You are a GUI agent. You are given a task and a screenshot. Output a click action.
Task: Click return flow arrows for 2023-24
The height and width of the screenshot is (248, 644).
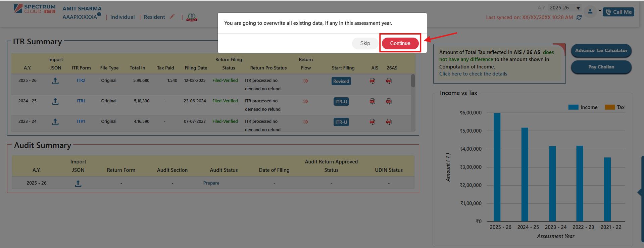point(305,122)
